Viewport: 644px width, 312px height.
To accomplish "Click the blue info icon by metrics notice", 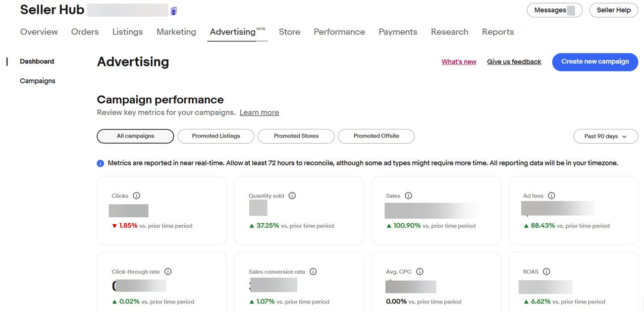I will pos(101,163).
